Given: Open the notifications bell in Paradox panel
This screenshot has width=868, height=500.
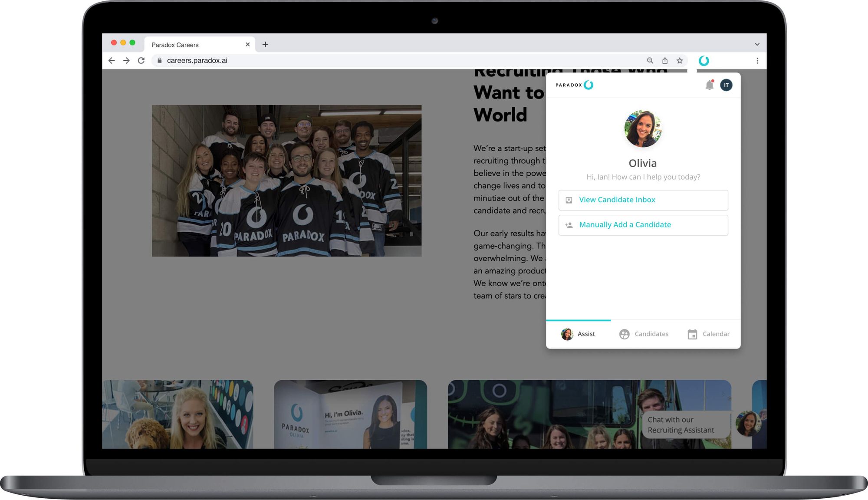Looking at the screenshot, I should 709,85.
